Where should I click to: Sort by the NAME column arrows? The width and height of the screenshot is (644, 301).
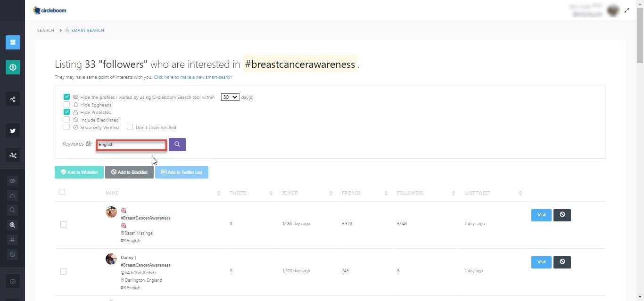tap(218, 193)
